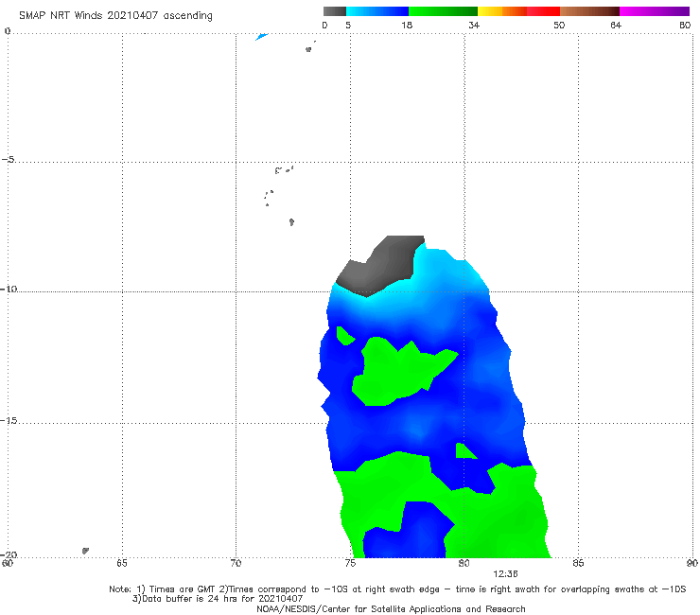Click longitude axis label '75'
Image resolution: width=700 pixels, height=615 pixels.
click(350, 563)
